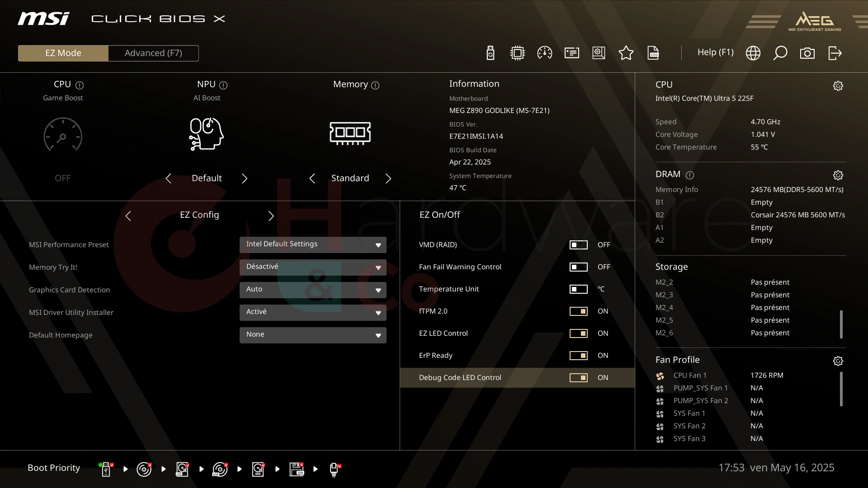Open the M-Flash USB BIOS update icon

pos(491,53)
